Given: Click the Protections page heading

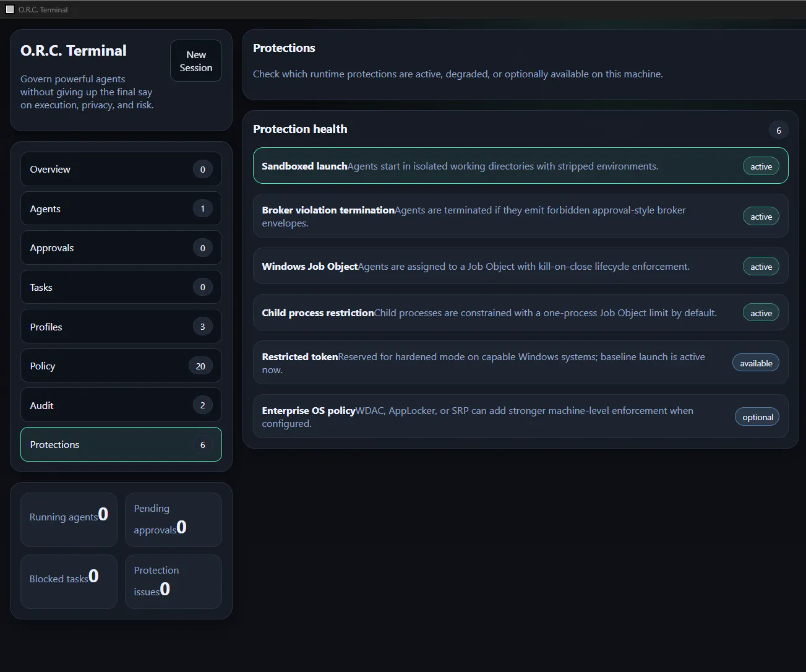Looking at the screenshot, I should pyautogui.click(x=284, y=48).
